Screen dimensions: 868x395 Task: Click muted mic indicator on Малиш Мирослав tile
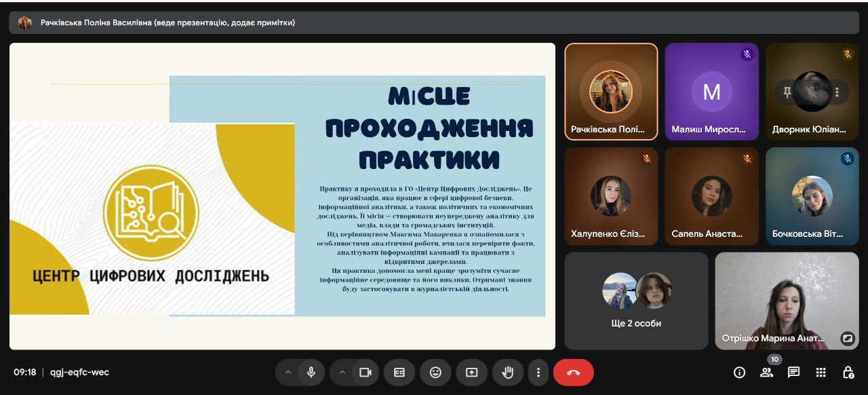click(x=747, y=54)
